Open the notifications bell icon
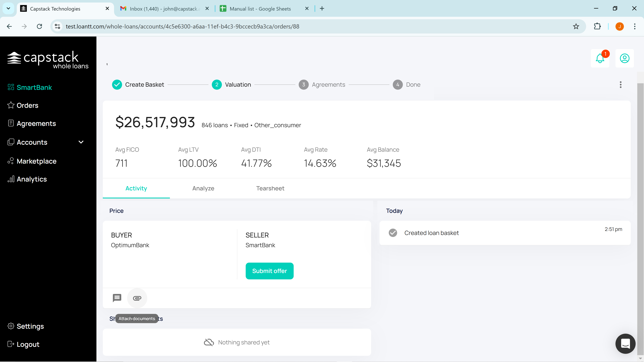 (x=600, y=58)
